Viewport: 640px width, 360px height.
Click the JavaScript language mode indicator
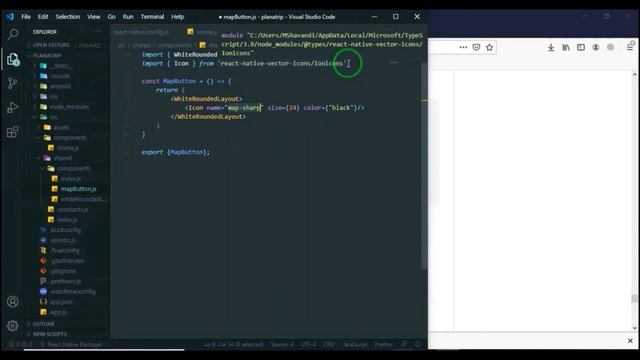[x=355, y=344]
